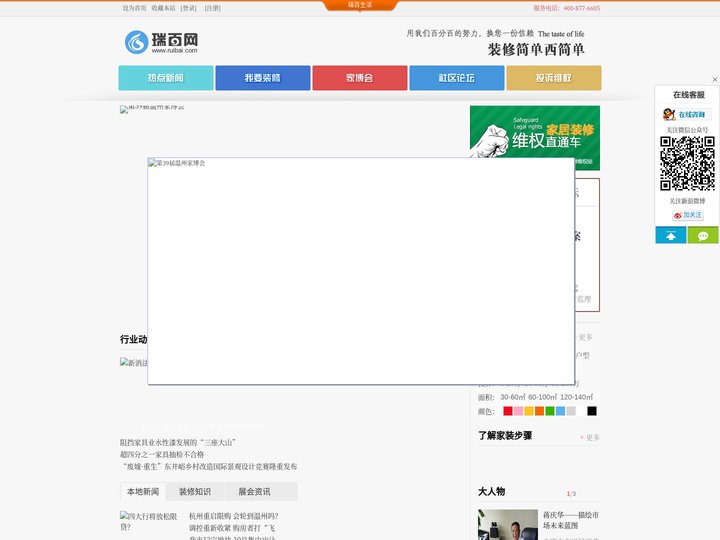The width and height of the screenshot is (720, 540).
Task: Click the 设为首页 link
Action: [134, 8]
